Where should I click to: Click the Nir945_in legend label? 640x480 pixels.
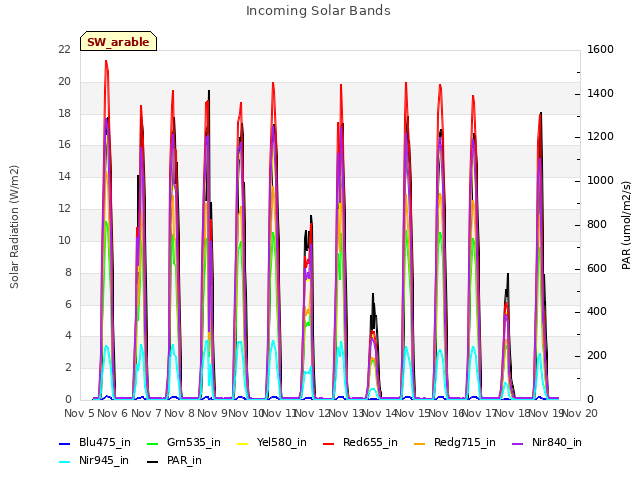point(104,460)
